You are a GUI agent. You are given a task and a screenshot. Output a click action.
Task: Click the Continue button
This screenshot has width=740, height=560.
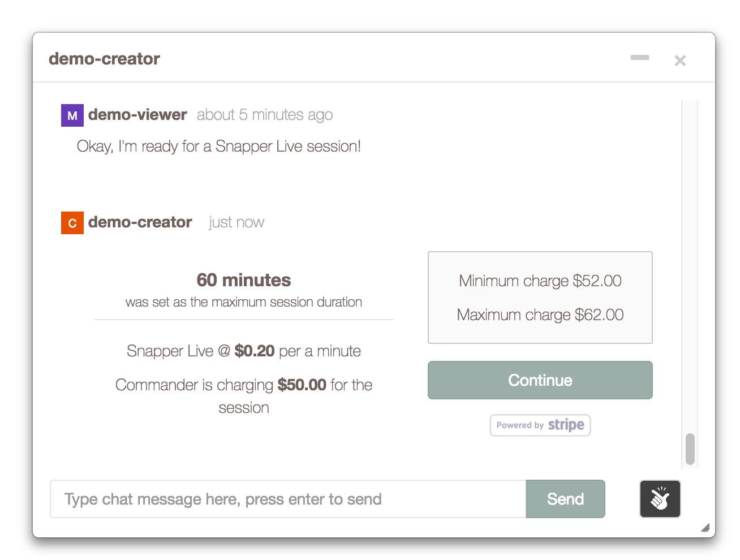coord(540,380)
